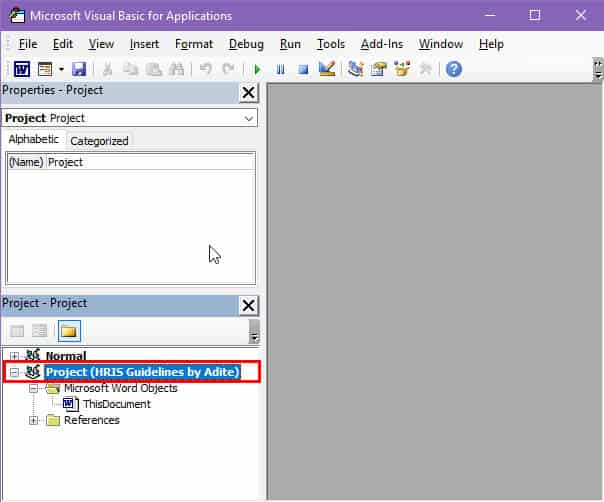The height and width of the screenshot is (502, 604).
Task: Open the Tools menu
Action: [x=331, y=44]
